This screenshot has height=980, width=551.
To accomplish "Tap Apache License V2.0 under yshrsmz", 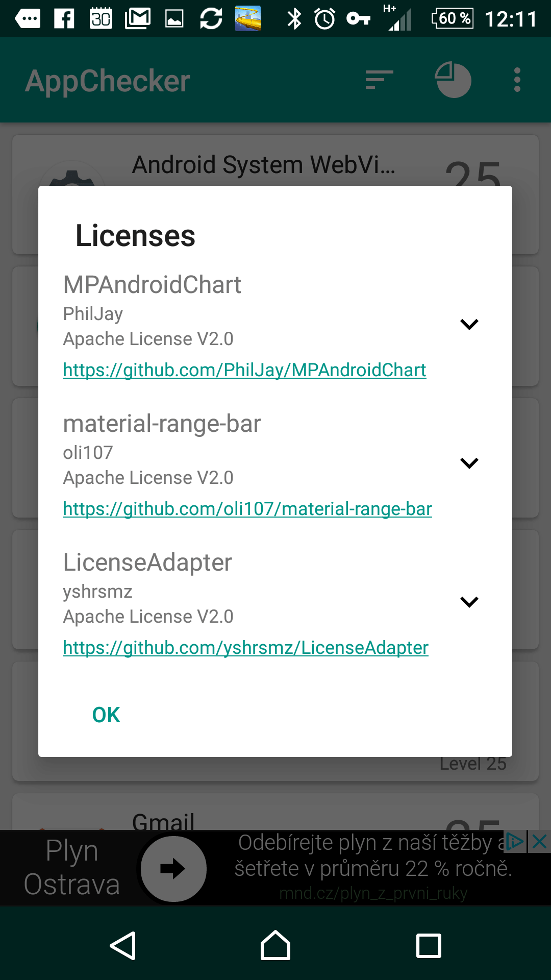I will [148, 617].
